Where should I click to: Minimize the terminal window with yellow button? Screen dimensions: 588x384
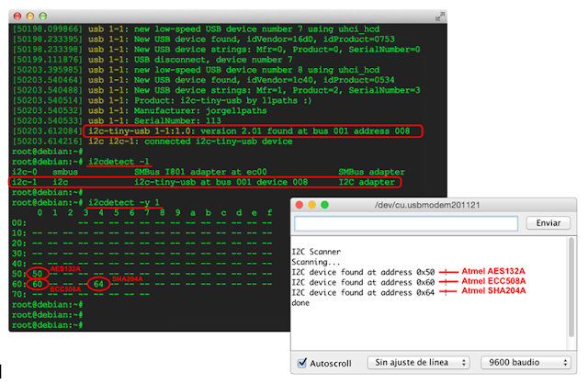coord(30,17)
